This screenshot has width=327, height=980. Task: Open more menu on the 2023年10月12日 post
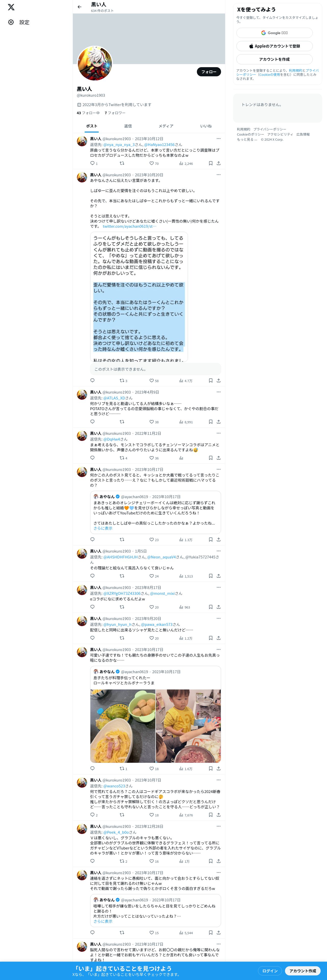pos(219,138)
